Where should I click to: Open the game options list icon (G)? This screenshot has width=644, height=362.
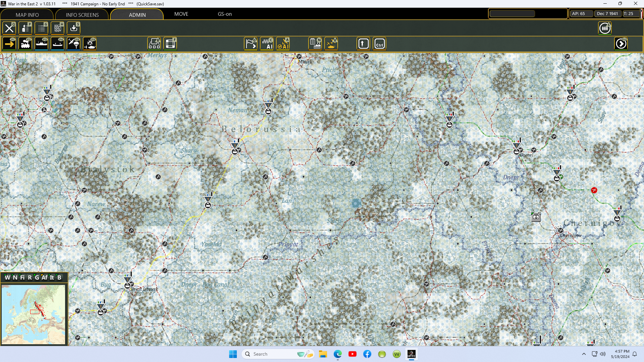tap(42, 28)
